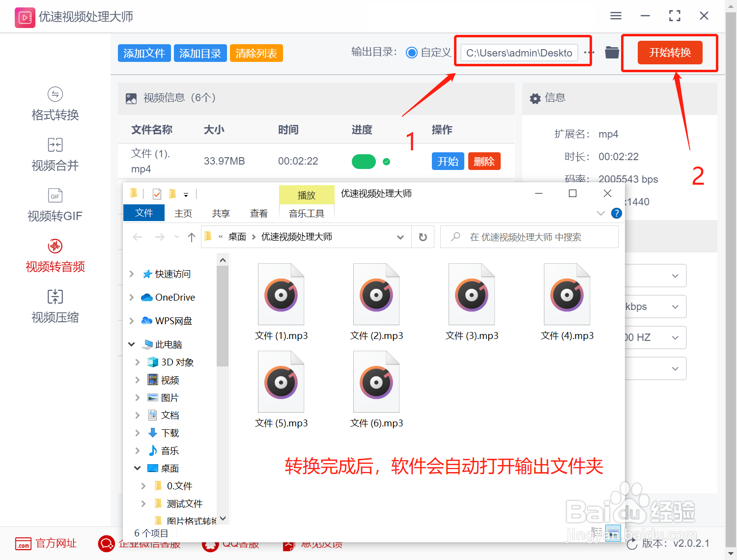The width and height of the screenshot is (737, 560).
Task: Expand 快速访问 in navigation tree
Action: click(132, 274)
